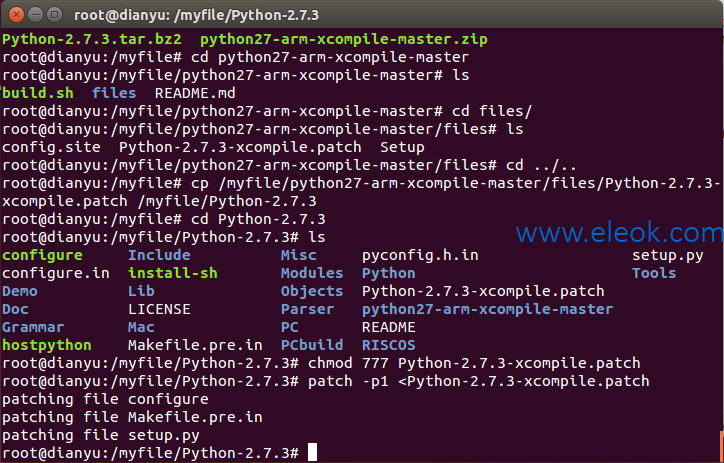
Task: Click the 'cd Python-2.7.3' command line
Action: tap(164, 219)
